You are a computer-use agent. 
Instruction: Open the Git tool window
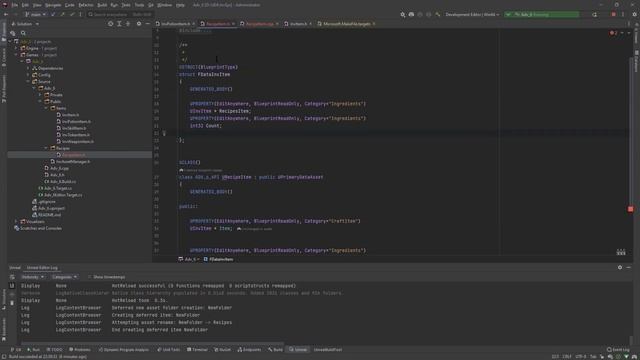point(16,350)
